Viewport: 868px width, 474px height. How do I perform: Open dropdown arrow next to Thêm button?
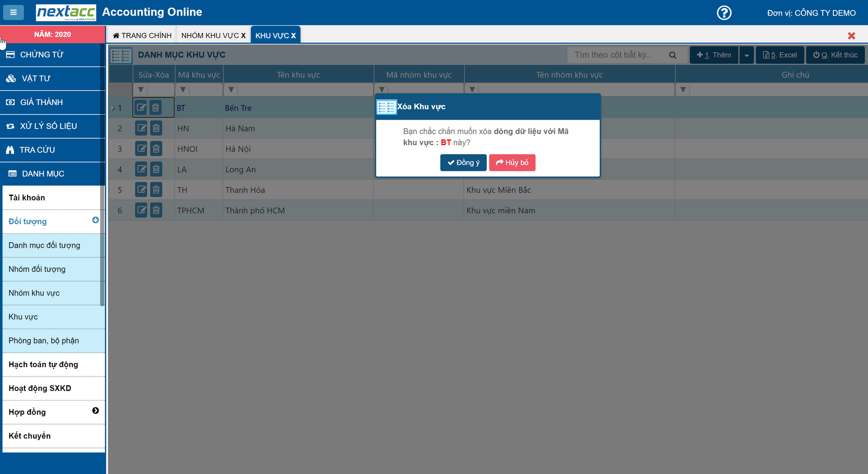tap(746, 55)
